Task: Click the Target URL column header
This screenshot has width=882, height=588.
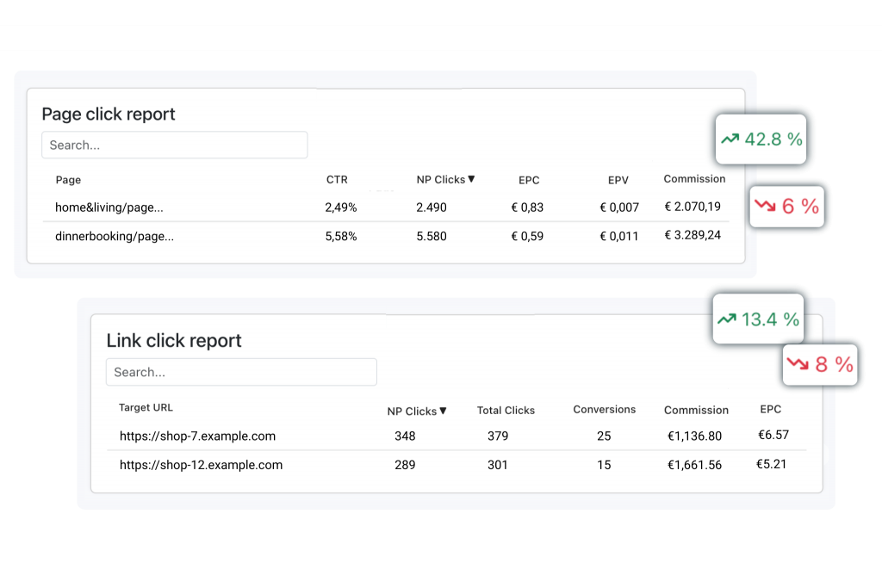Action: (146, 408)
